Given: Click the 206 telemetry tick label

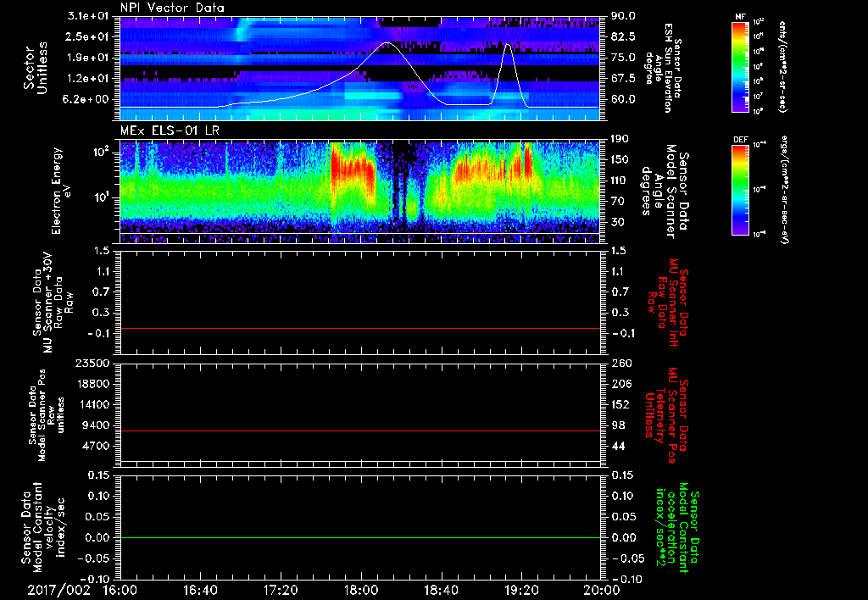Looking at the screenshot, I should point(620,384).
